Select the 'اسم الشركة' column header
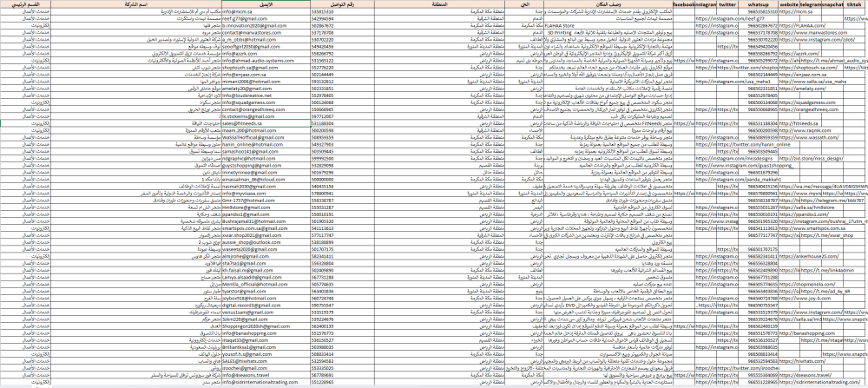The width and height of the screenshot is (868, 388). click(x=135, y=3)
